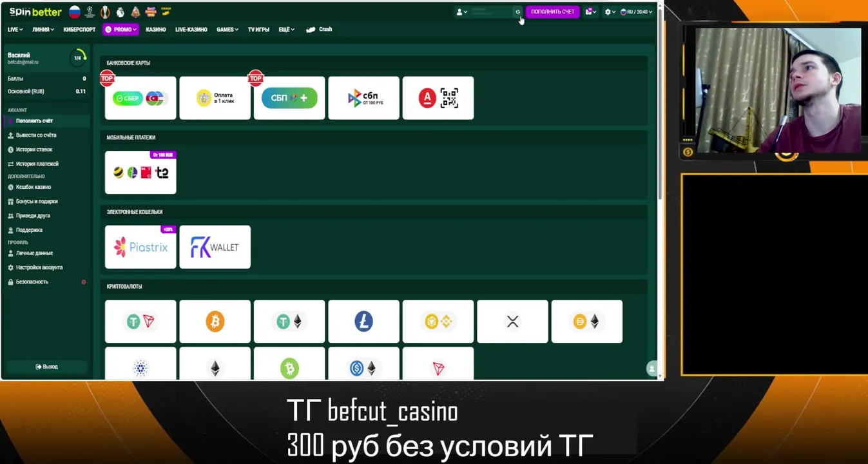This screenshot has width=868, height=464.
Task: Click the balance refresh icon
Action: click(517, 12)
